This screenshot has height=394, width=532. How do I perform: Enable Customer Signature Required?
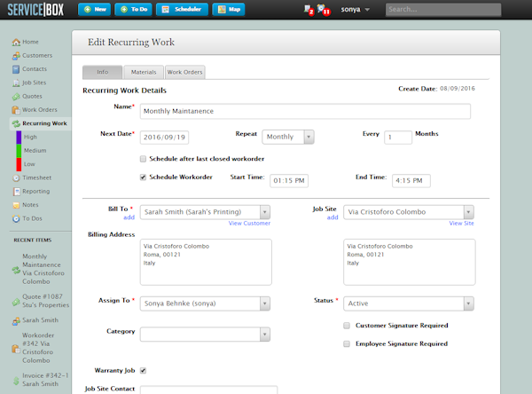tap(347, 326)
